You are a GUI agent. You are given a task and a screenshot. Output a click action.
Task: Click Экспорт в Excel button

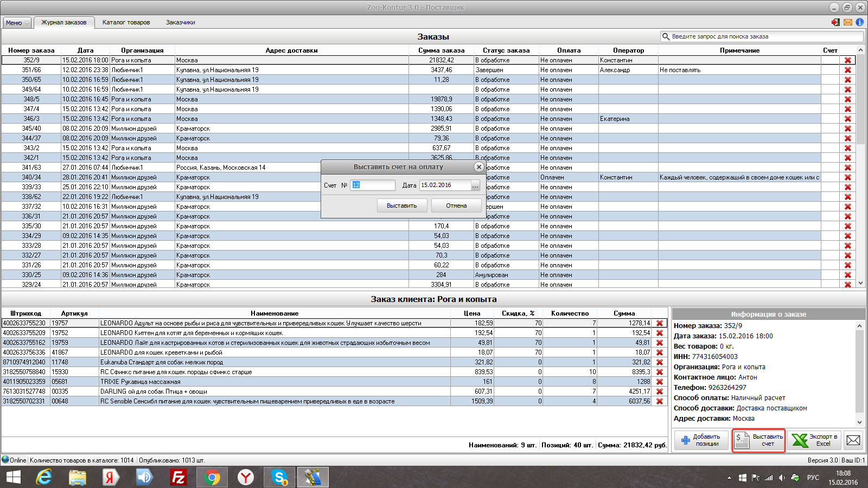tap(814, 440)
